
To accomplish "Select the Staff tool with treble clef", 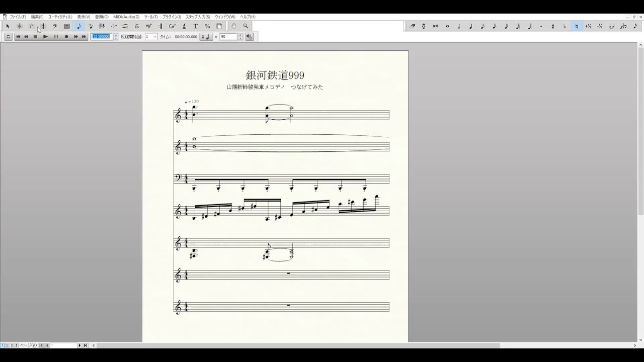I will point(20,26).
